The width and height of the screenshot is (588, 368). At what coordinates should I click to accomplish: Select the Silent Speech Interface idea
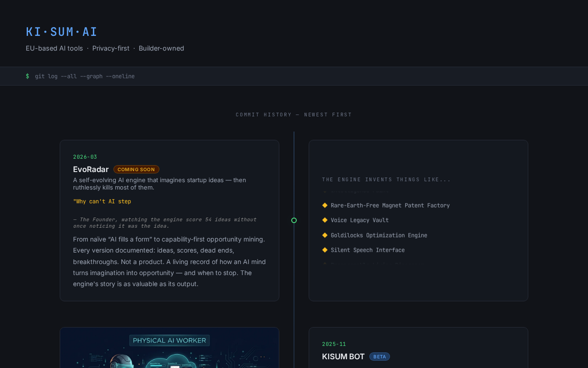point(367,250)
